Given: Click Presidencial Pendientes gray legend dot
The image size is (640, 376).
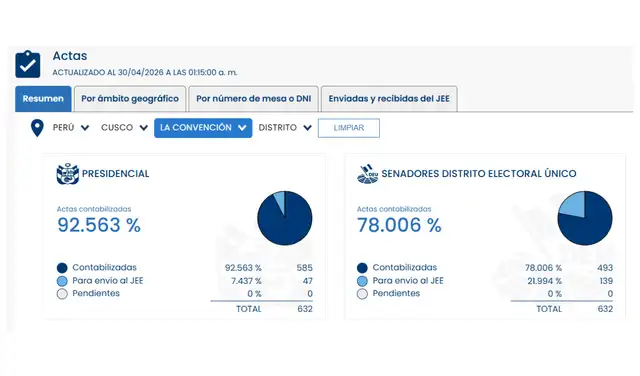Looking at the screenshot, I should tap(62, 294).
